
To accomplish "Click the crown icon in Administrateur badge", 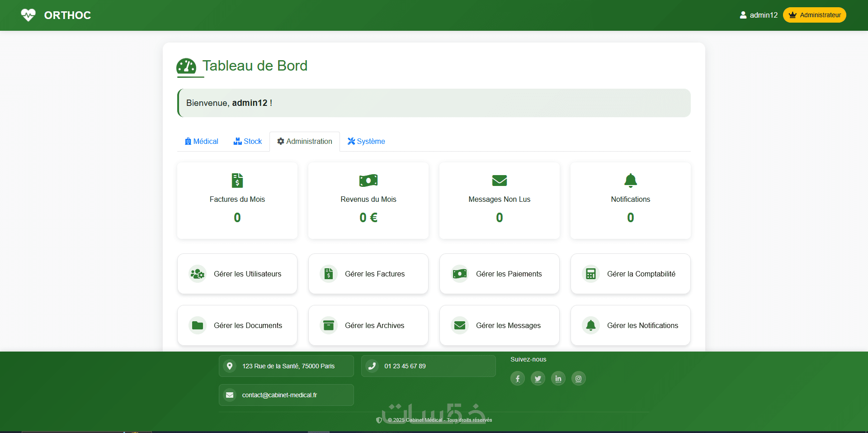I will coord(793,15).
